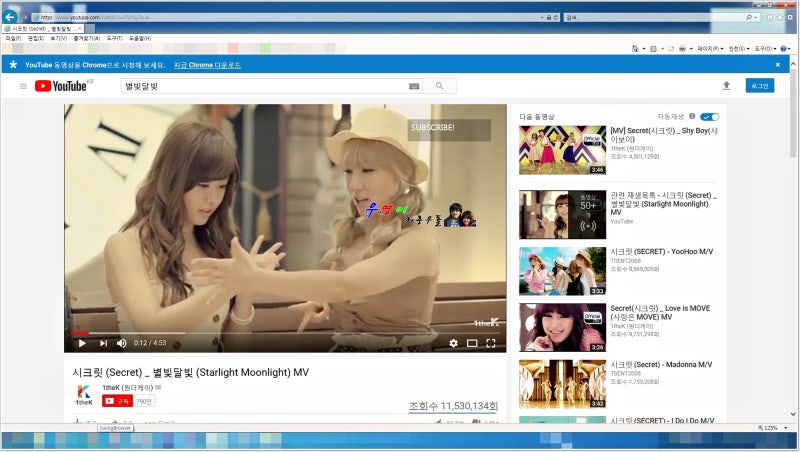Refresh the page from address bar

click(x=556, y=17)
